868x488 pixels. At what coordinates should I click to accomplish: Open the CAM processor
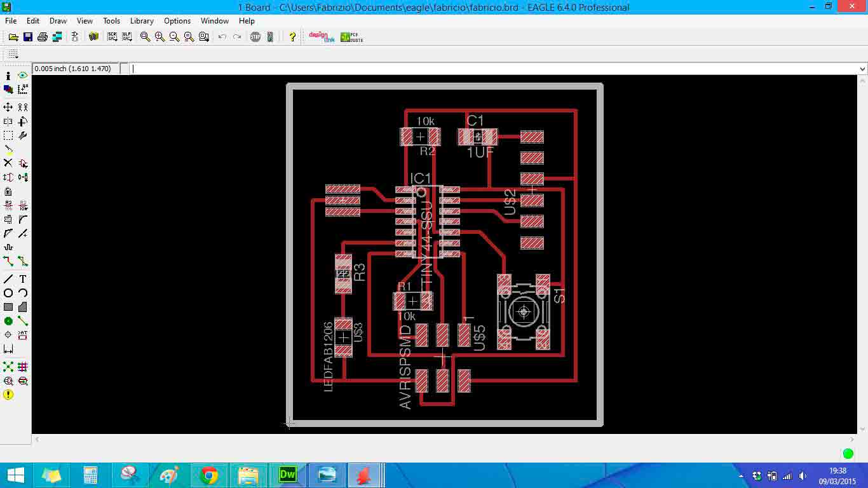57,37
